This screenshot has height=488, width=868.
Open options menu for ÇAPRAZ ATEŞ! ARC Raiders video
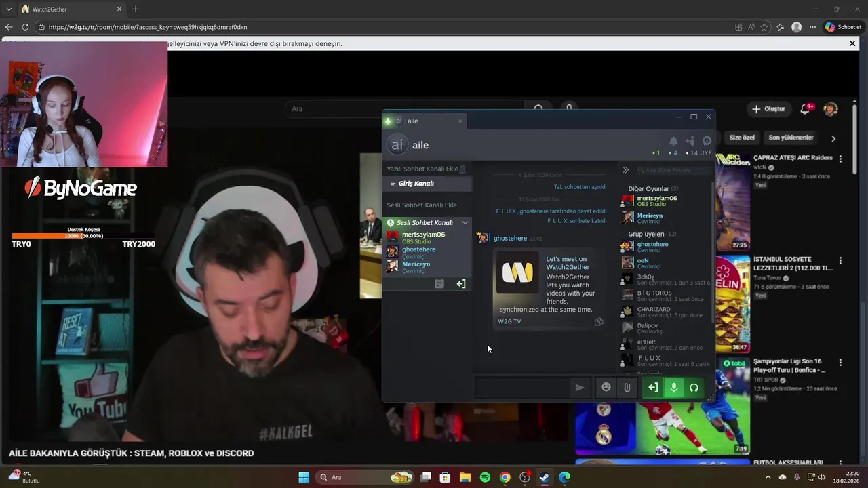coord(840,159)
